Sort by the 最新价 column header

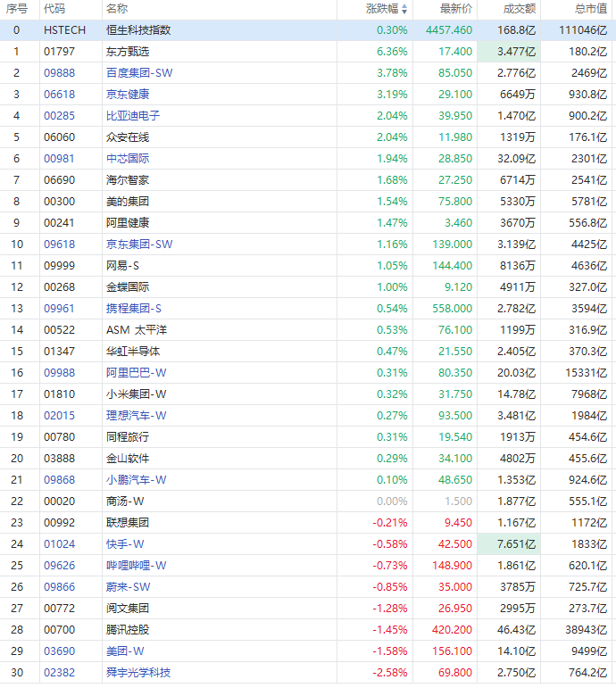pos(456,9)
